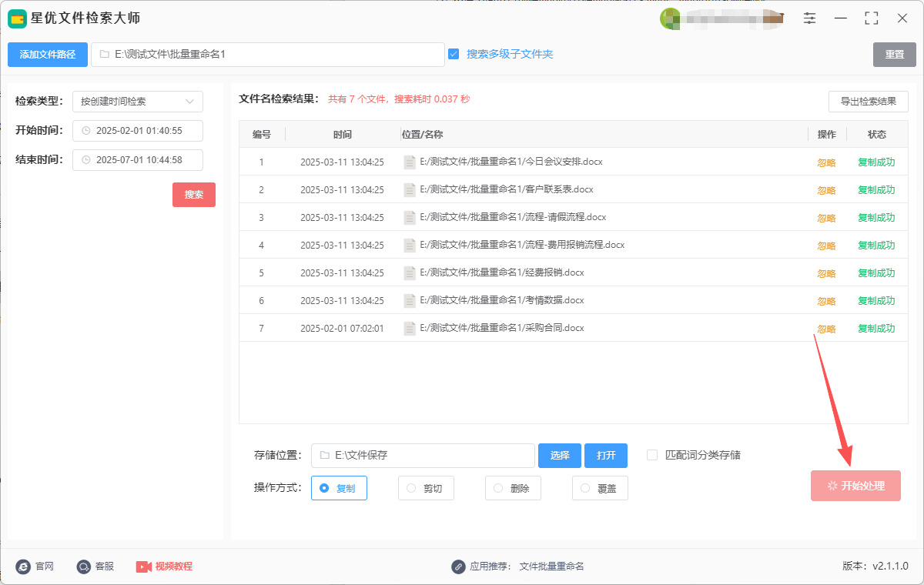This screenshot has height=585, width=924.
Task: Open the 视频教程 video tutorial icon
Action: tap(144, 567)
